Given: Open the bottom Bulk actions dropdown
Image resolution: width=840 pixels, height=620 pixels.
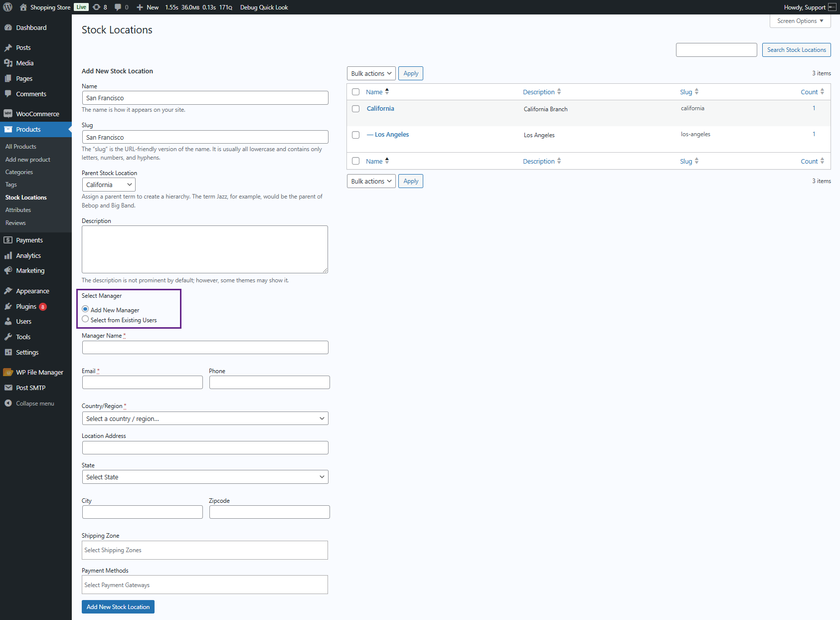Looking at the screenshot, I should click(371, 181).
